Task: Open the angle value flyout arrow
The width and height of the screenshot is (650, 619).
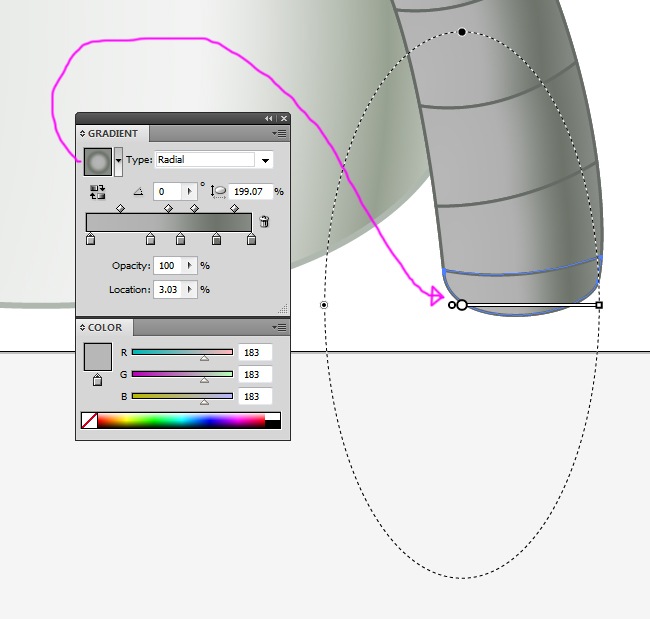Action: (189, 192)
